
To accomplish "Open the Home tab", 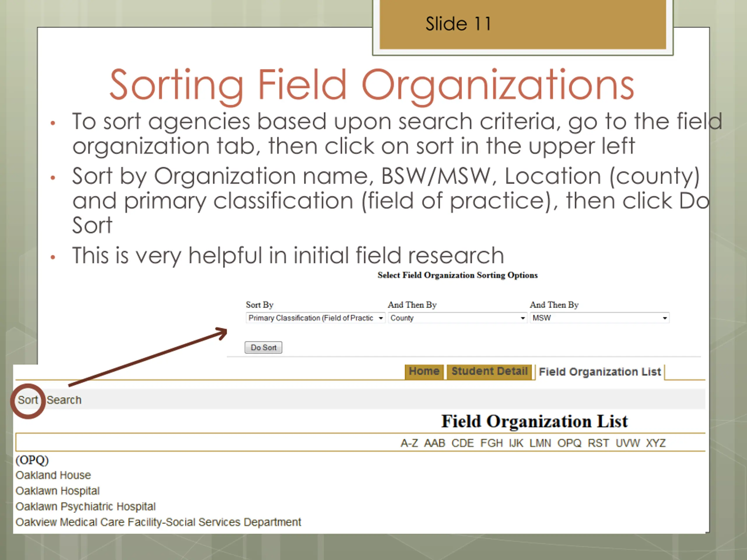I will (x=424, y=372).
